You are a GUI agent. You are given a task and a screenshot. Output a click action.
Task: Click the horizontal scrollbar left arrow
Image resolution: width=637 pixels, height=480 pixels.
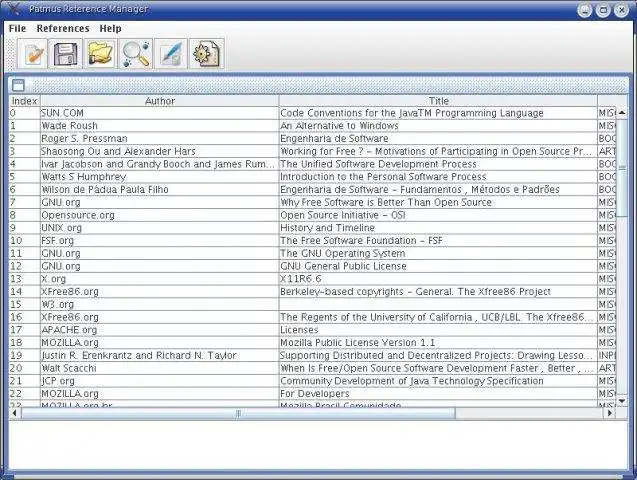click(x=15, y=413)
